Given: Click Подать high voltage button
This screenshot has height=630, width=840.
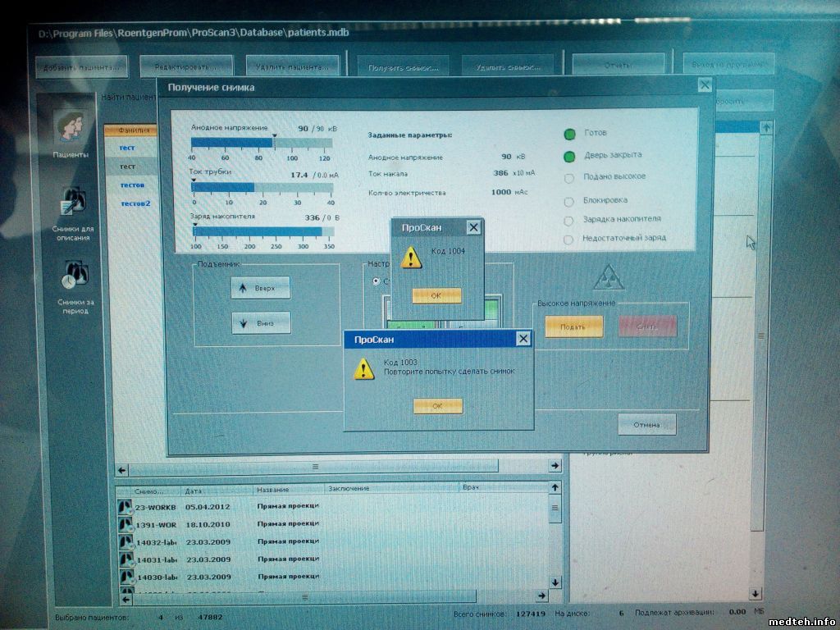Looking at the screenshot, I should (573, 326).
